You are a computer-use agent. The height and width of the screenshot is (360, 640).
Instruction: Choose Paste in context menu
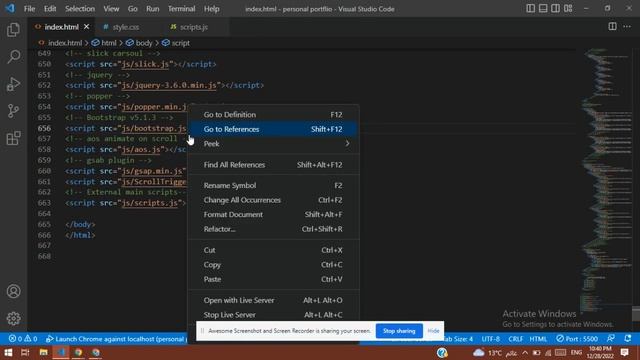273,279
